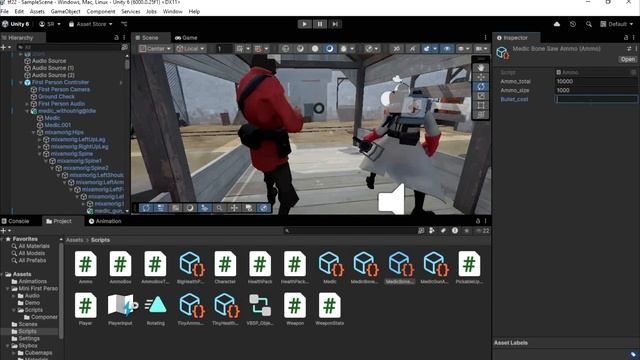The width and height of the screenshot is (640, 360).
Task: Toggle scene visibility eye in the Scene toolbar
Action: 447,49
